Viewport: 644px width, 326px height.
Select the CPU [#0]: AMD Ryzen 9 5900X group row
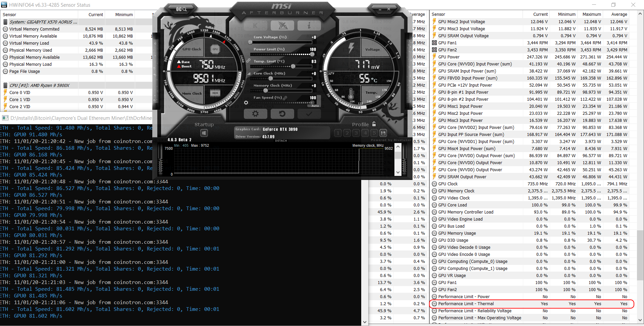pyautogui.click(x=76, y=85)
